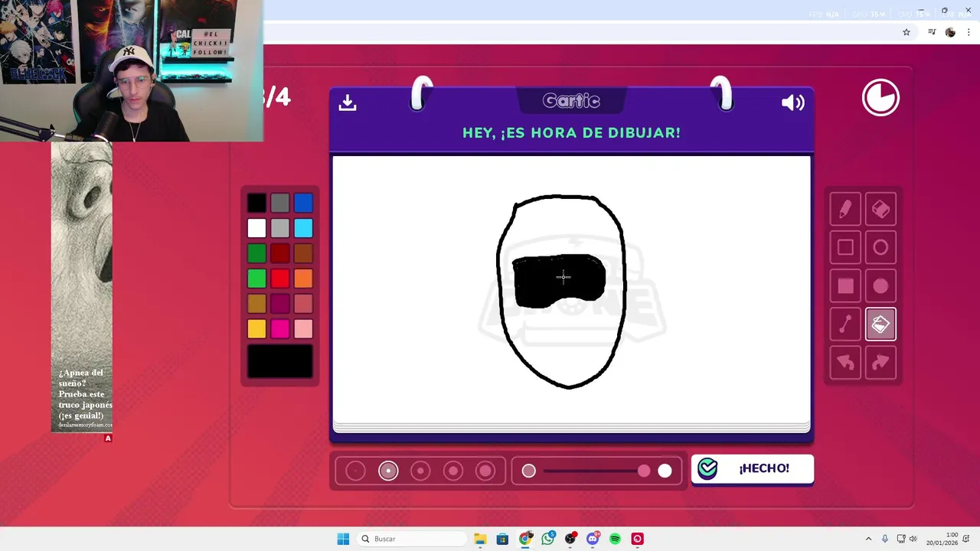Pick the light pink color swatch
Screen dimensions: 980x551
pos(303,329)
